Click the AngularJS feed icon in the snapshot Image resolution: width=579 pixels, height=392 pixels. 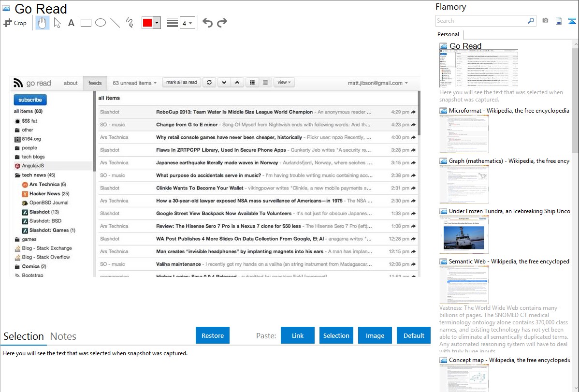(x=17, y=166)
